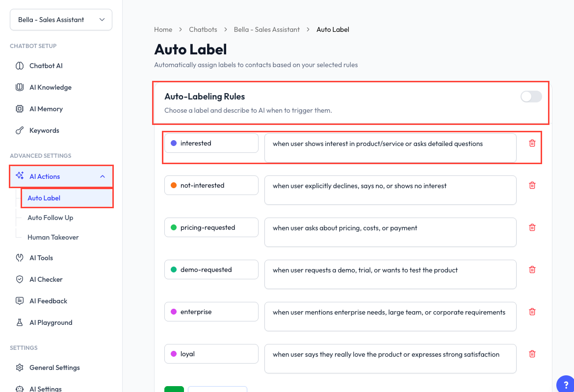Viewport: 574px width, 392px height.
Task: Collapse the AI Actions submenu chevron
Action: [x=103, y=176]
